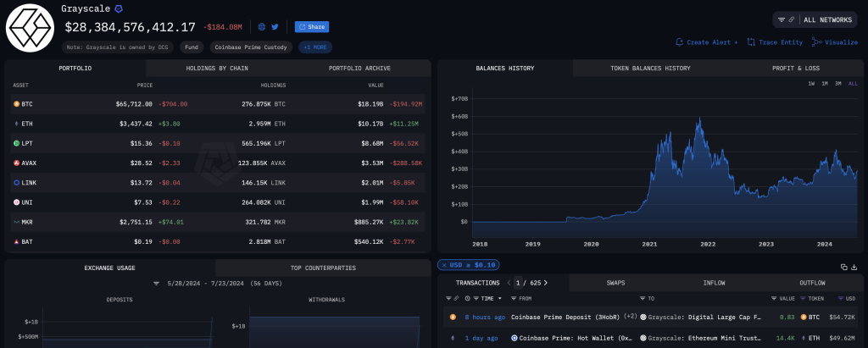Image resolution: width=868 pixels, height=348 pixels.
Task: Click the copy transactions icon
Action: (x=843, y=268)
